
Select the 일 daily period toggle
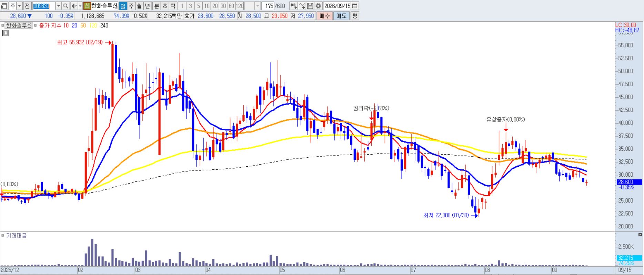click(x=123, y=6)
